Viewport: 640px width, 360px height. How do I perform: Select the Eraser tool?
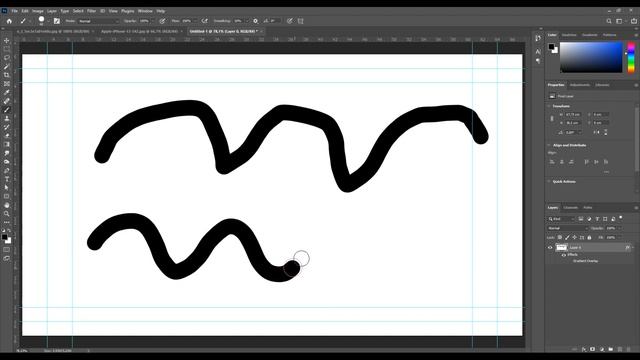(7, 136)
